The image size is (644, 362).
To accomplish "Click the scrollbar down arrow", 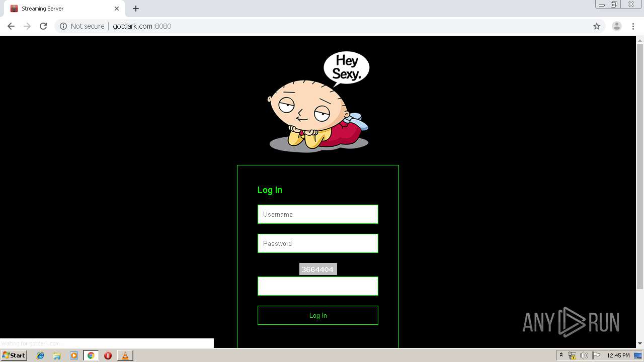I will point(640,344).
